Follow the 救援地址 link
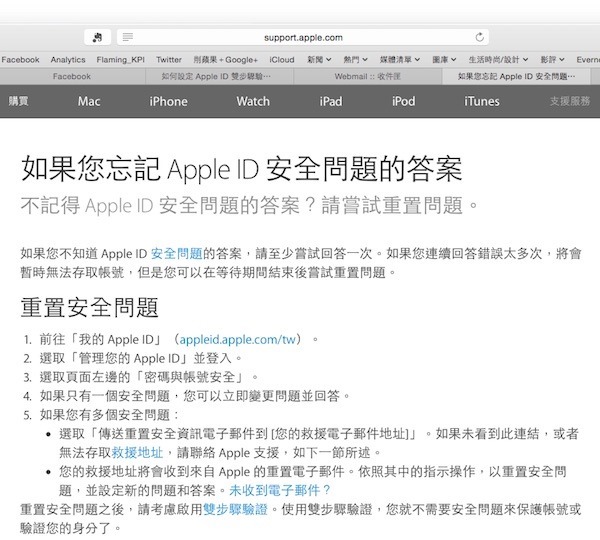 [137, 453]
